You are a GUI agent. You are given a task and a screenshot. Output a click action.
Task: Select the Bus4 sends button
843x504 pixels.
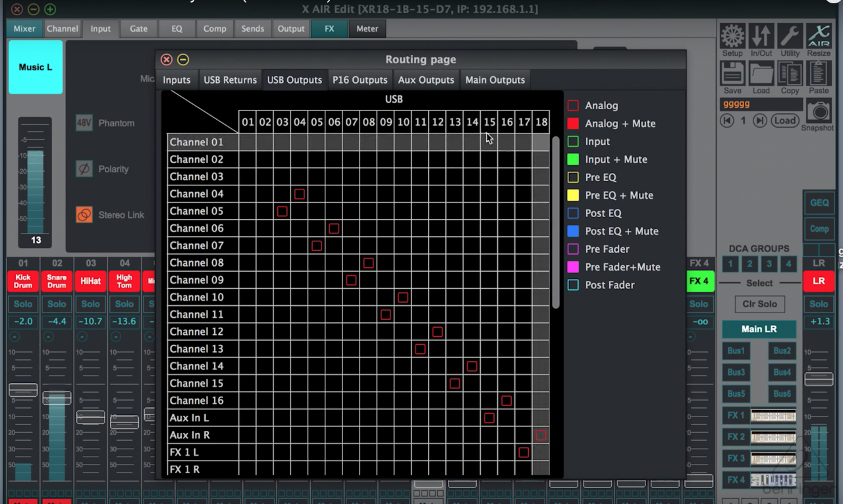(x=782, y=372)
